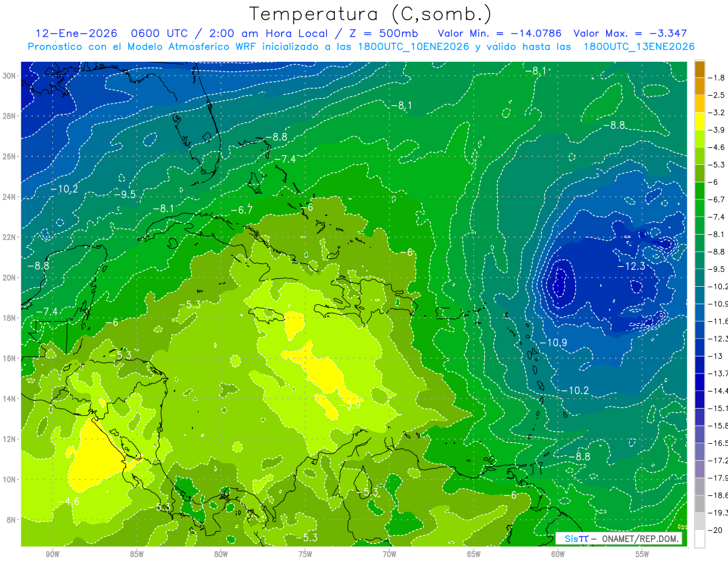Image resolution: width=728 pixels, height=562 pixels.
Task: Click the -13.7 label on the color bar
Action: (x=718, y=373)
